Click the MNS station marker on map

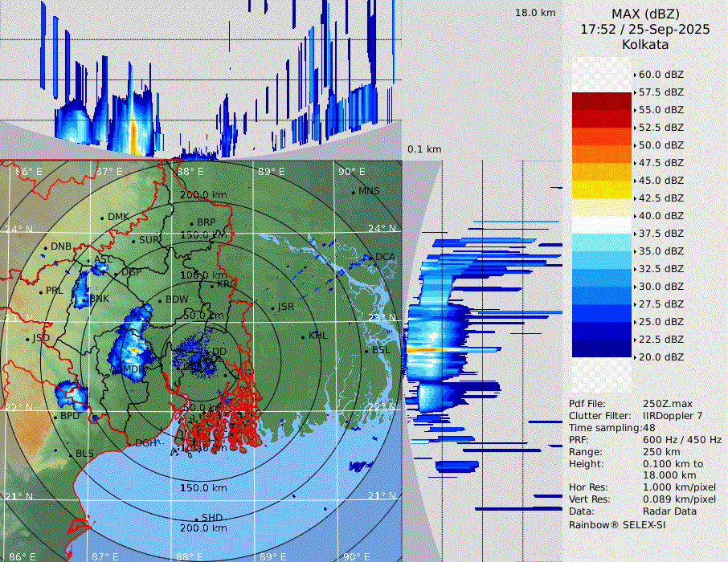tap(354, 192)
